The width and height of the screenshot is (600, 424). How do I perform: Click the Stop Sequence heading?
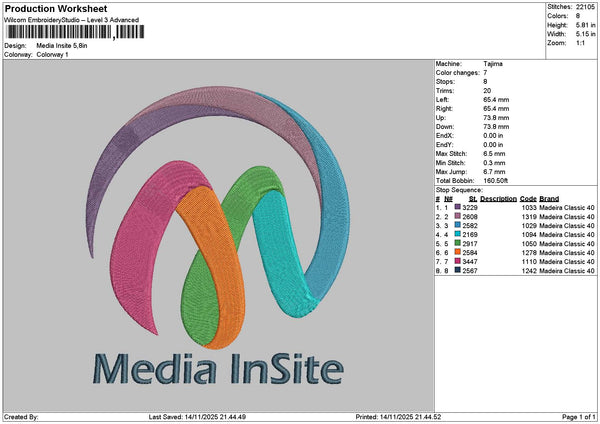[459, 190]
